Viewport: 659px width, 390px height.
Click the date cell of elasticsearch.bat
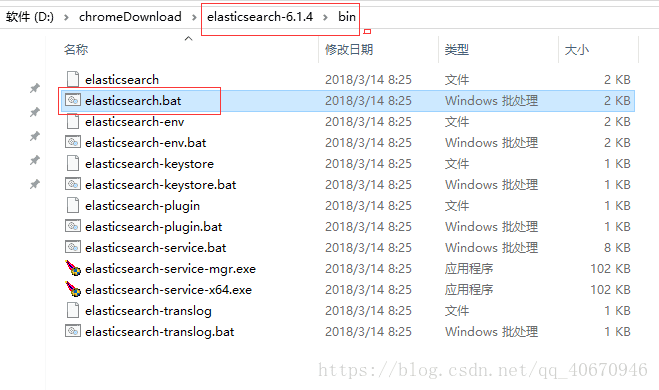[368, 100]
